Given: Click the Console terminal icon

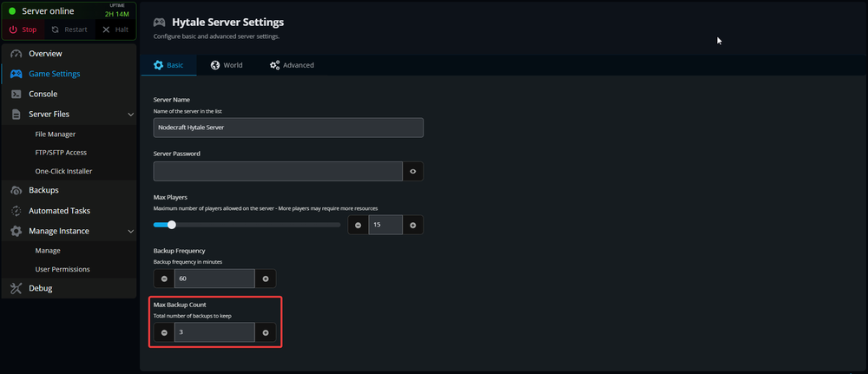Looking at the screenshot, I should click(16, 94).
